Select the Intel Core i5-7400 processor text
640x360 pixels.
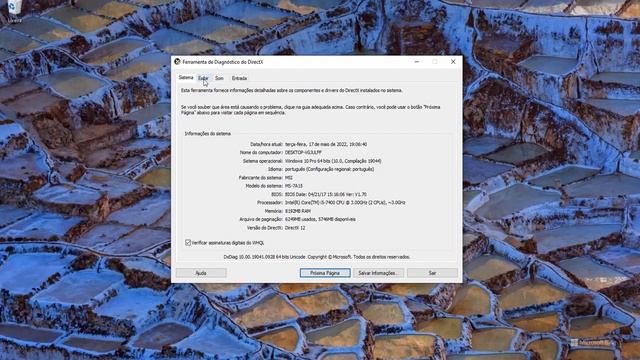click(345, 202)
